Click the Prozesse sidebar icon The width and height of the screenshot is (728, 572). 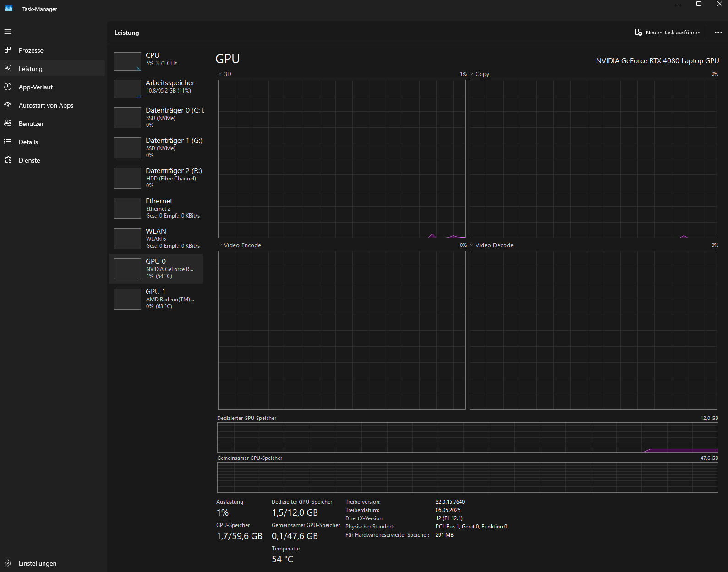tap(8, 50)
